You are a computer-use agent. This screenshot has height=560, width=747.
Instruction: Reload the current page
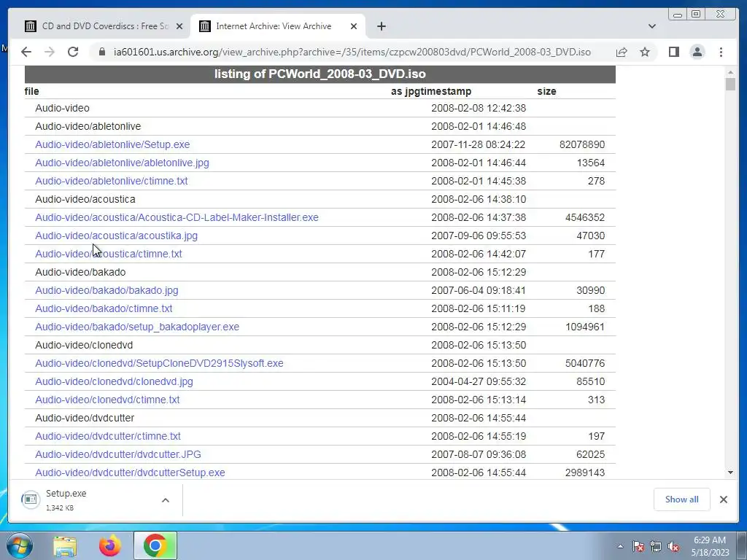click(x=73, y=52)
